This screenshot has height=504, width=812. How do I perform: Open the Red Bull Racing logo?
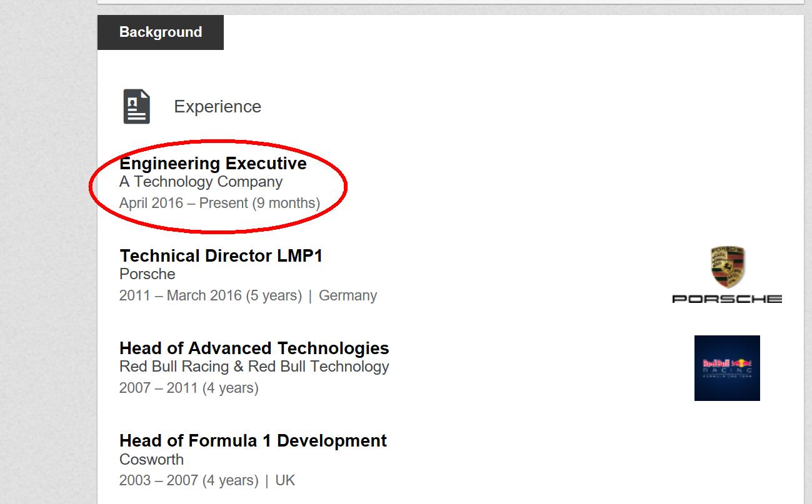[727, 368]
